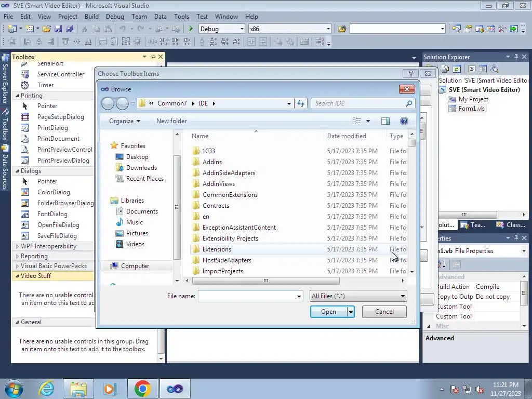Screen dimensions: 532x399
Task: Click View Code icon in Solution Explorer
Action: (x=472, y=69)
